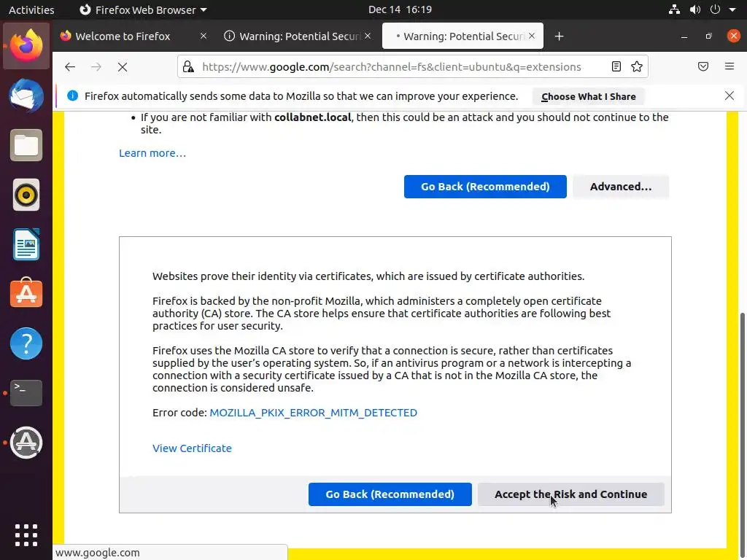Open Ubuntu Software from the dock
747x560 pixels.
[26, 293]
